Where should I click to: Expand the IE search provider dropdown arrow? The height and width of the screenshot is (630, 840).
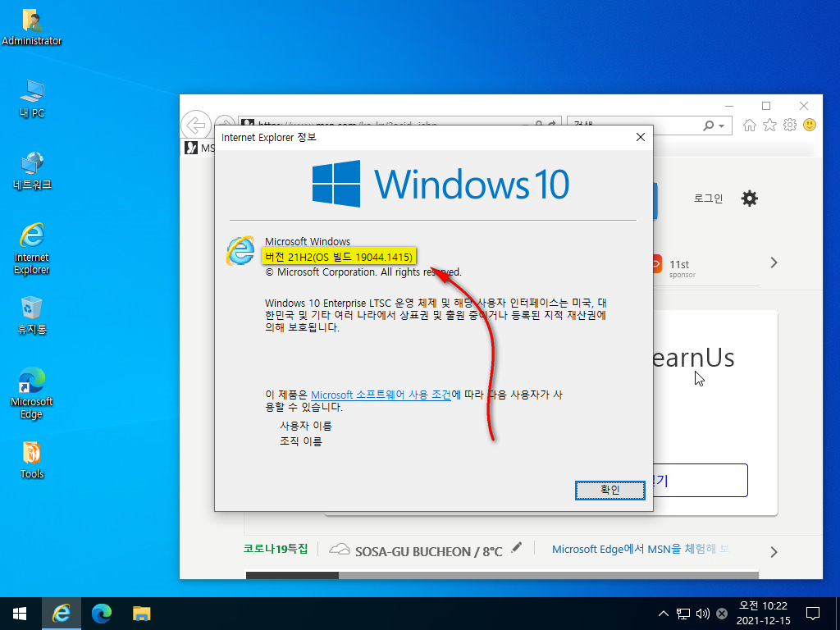tap(722, 126)
